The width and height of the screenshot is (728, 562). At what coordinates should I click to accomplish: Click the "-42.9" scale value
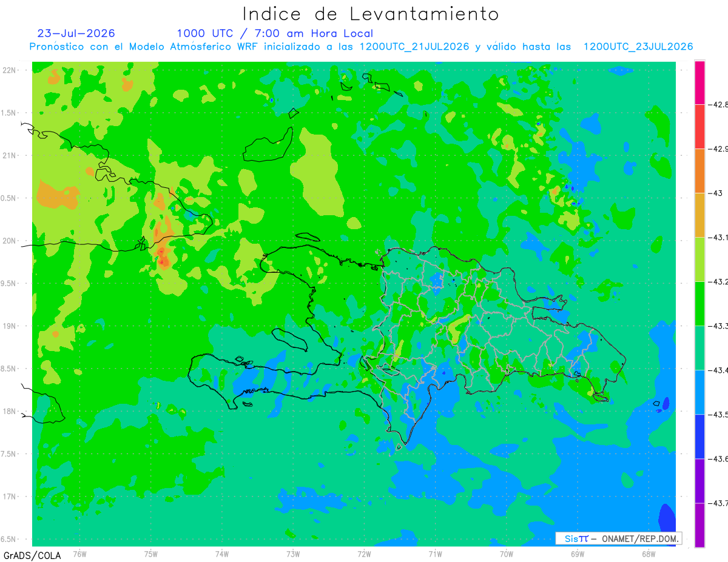[x=719, y=149]
